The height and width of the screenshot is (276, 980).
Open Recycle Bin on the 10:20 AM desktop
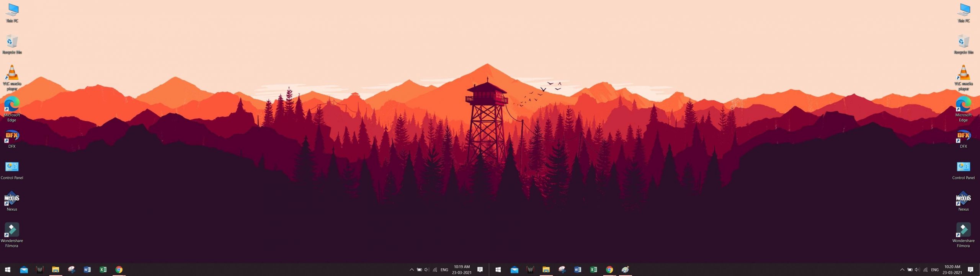click(964, 44)
